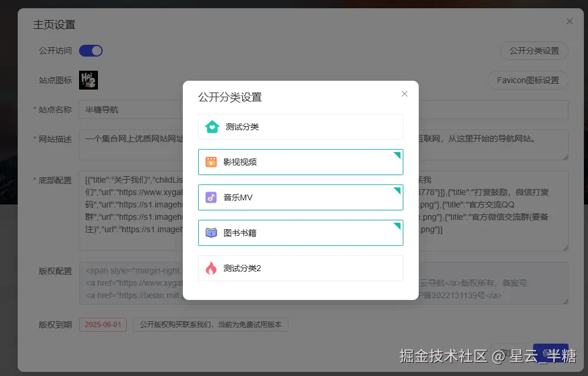Viewport: 588px width, 376px height.
Task: Click the green house icon for 测试分类
Action: tap(212, 127)
